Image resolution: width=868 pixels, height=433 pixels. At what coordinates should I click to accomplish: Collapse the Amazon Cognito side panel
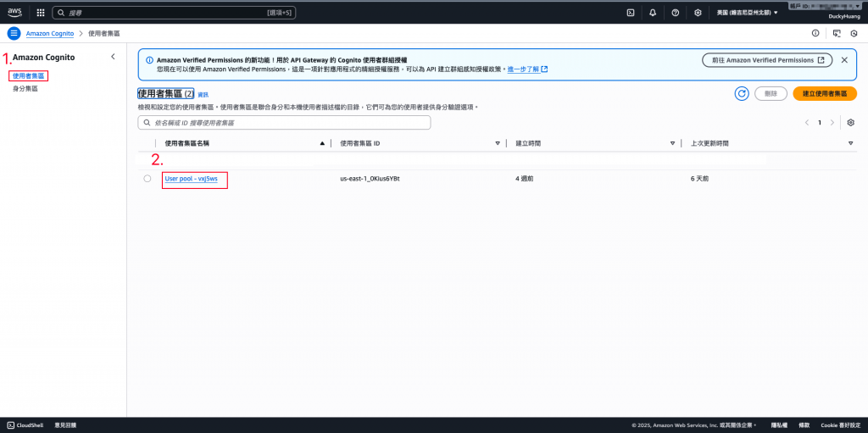[113, 57]
